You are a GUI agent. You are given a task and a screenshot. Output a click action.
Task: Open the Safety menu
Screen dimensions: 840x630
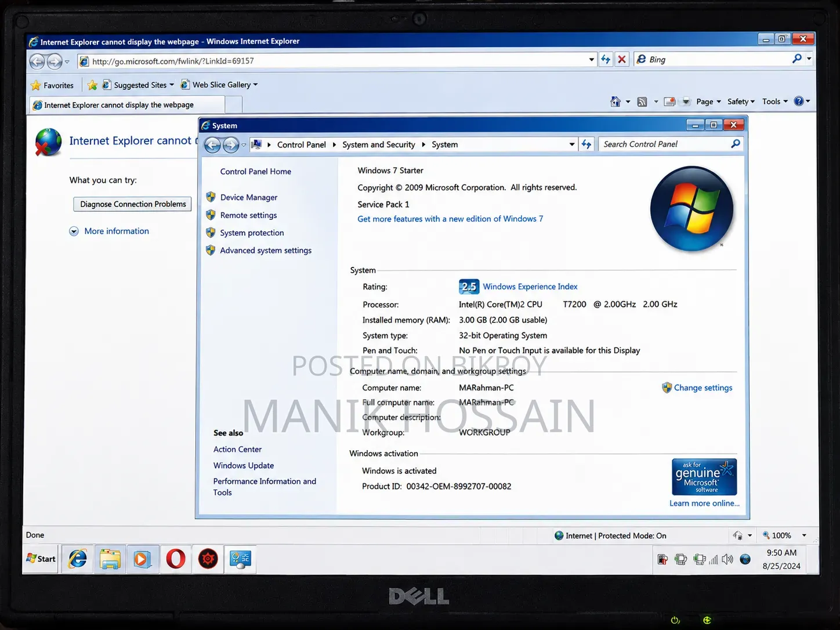coord(741,102)
